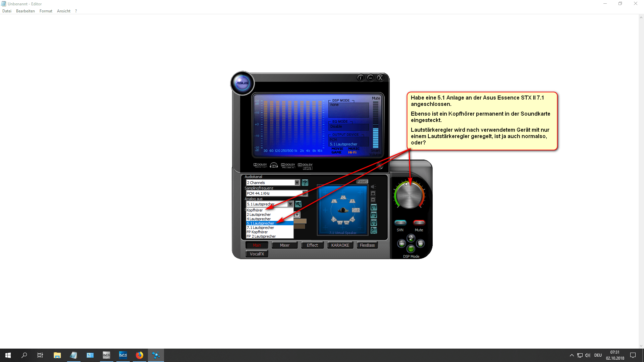Toggle the center C speaker in the diagram
644x362 pixels.
(343, 197)
